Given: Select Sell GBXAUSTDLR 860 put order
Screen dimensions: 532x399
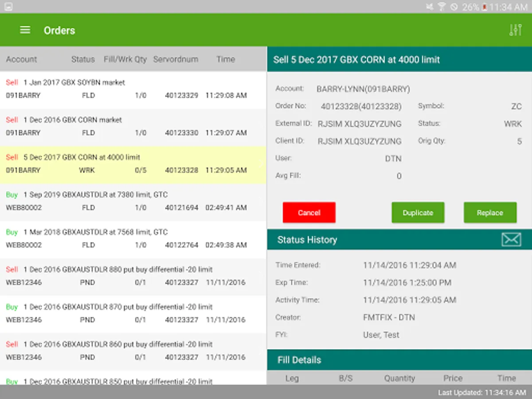Looking at the screenshot, I should click(x=133, y=352).
